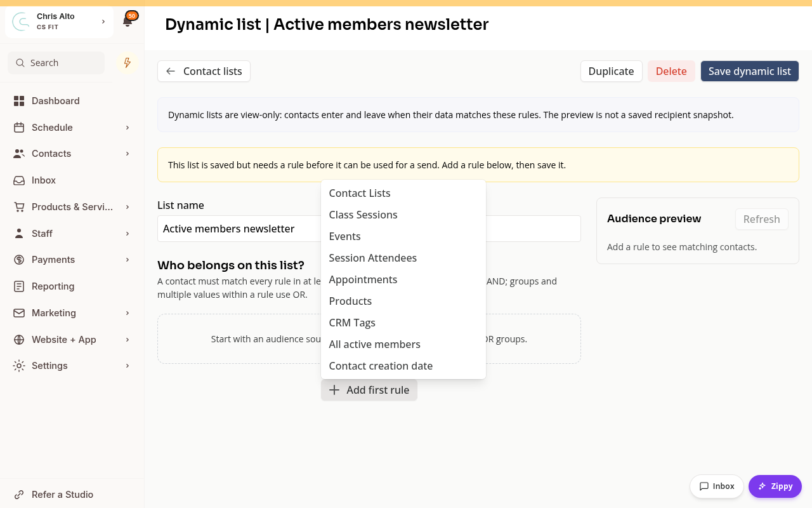Click the Payments dollar icon
The image size is (812, 508).
pyautogui.click(x=19, y=260)
